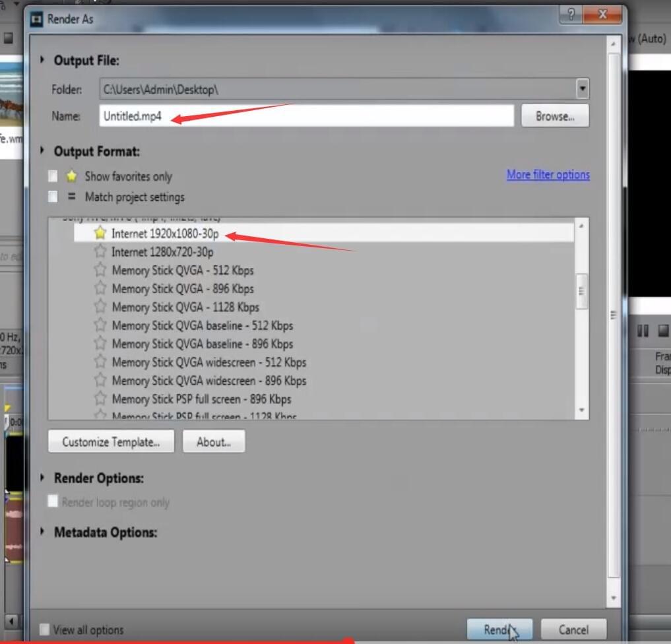Enable Show favorites only checkbox

click(x=53, y=176)
